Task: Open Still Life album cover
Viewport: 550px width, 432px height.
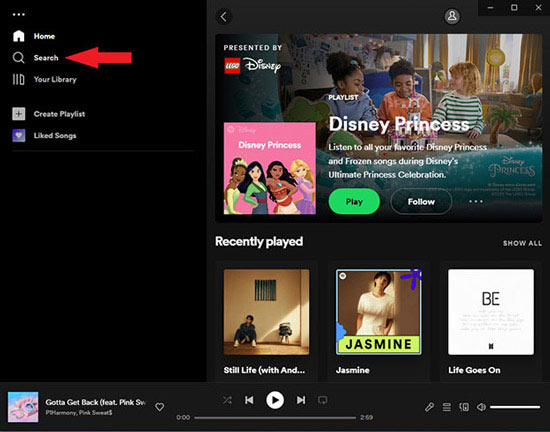Action: 267,312
